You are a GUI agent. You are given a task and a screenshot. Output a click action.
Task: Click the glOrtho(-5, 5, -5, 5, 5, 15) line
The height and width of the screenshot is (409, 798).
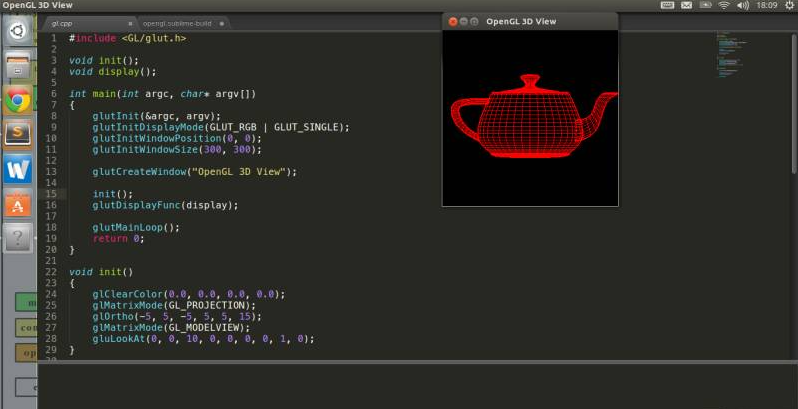point(177,316)
